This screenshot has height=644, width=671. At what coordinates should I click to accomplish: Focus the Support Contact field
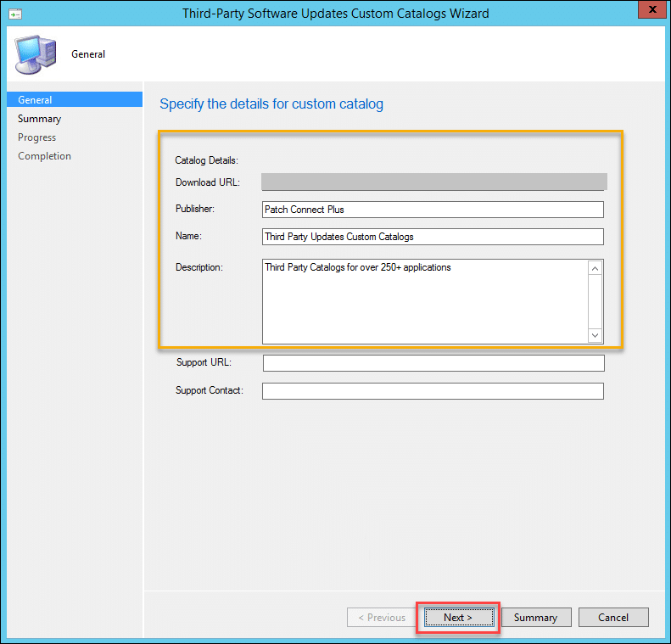tap(433, 391)
